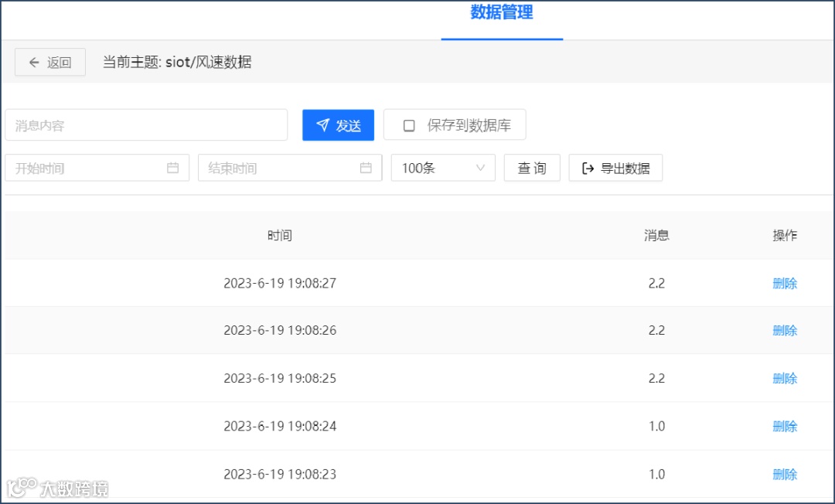Open the end time calendar icon
The width and height of the screenshot is (835, 504).
point(366,168)
